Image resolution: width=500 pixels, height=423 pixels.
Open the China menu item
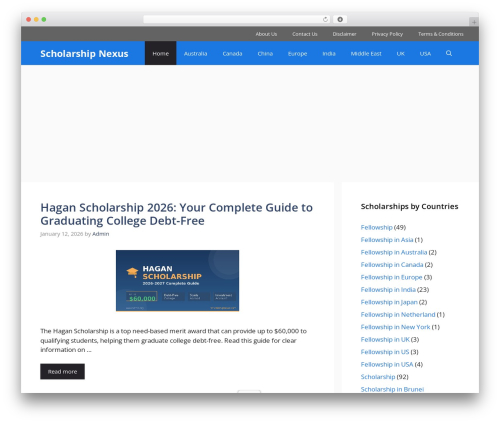click(x=265, y=53)
